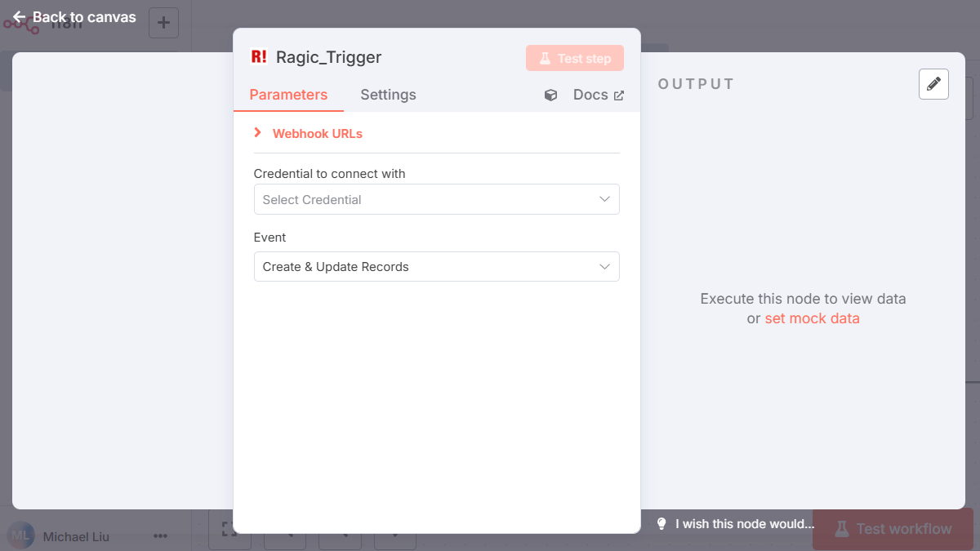Open the Select Credential dropdown
The width and height of the screenshot is (980, 551).
[437, 199]
